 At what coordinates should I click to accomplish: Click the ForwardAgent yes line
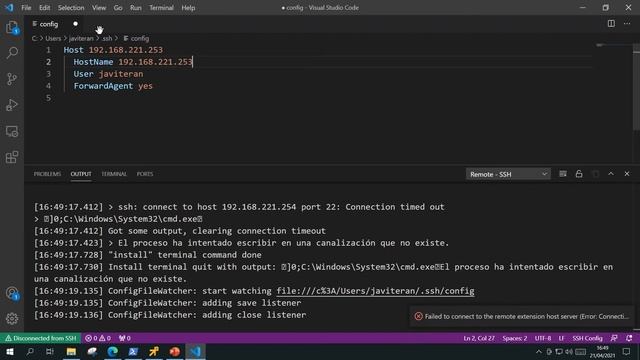113,86
